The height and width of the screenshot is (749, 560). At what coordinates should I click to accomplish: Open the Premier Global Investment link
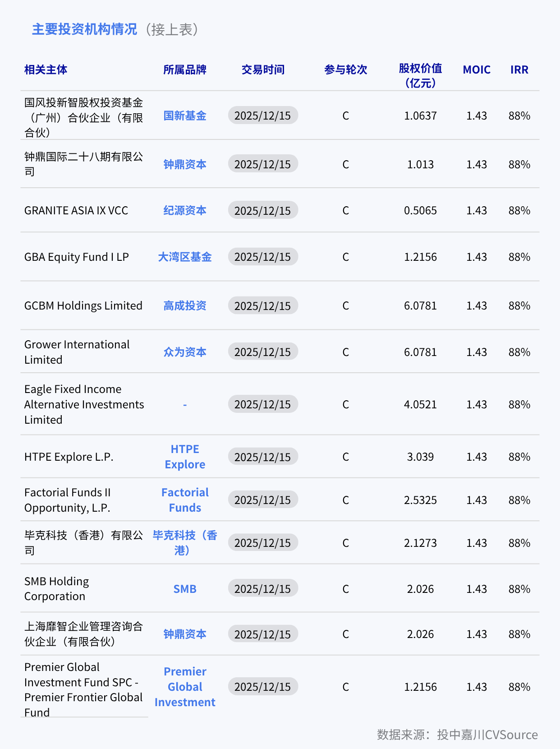pyautogui.click(x=185, y=687)
